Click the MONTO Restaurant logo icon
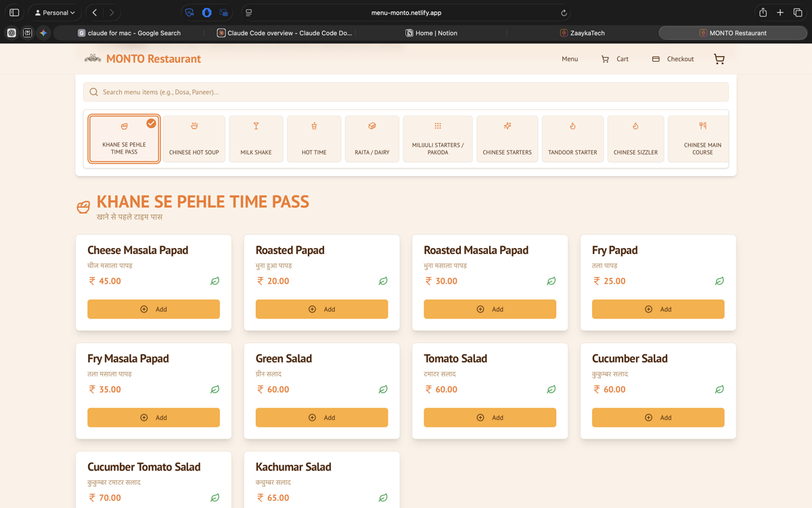Viewport: 812px width, 508px height. (x=93, y=59)
